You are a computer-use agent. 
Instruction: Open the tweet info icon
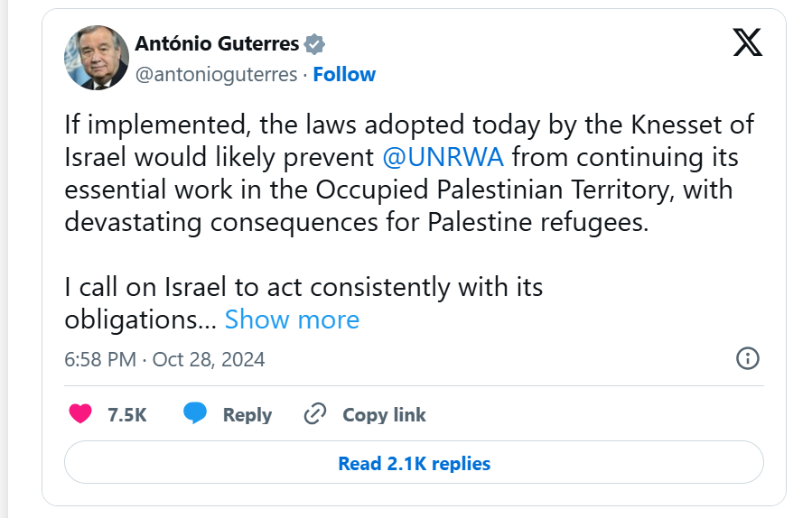coord(748,358)
